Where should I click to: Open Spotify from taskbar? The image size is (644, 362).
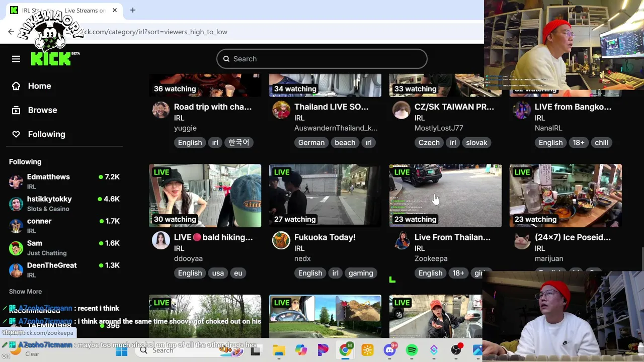click(412, 350)
